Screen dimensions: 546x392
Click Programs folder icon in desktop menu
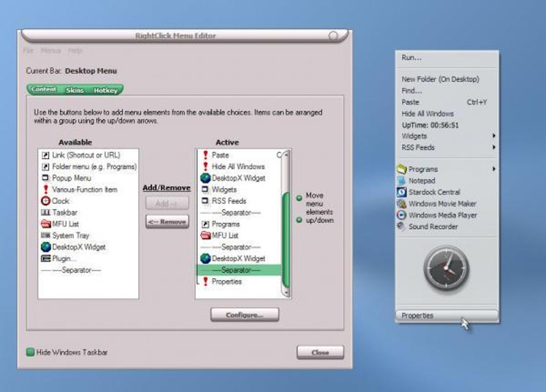(401, 169)
